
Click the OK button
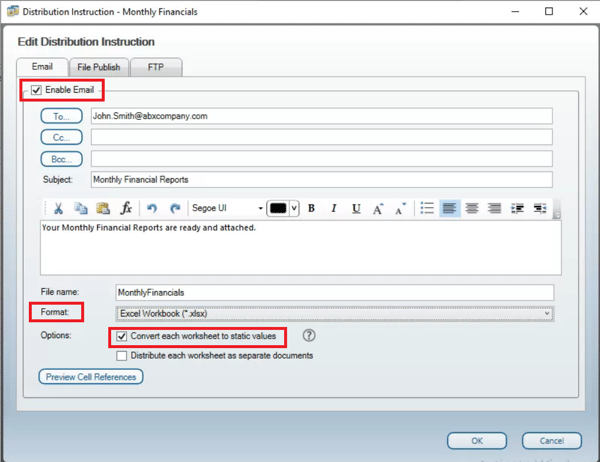(477, 440)
